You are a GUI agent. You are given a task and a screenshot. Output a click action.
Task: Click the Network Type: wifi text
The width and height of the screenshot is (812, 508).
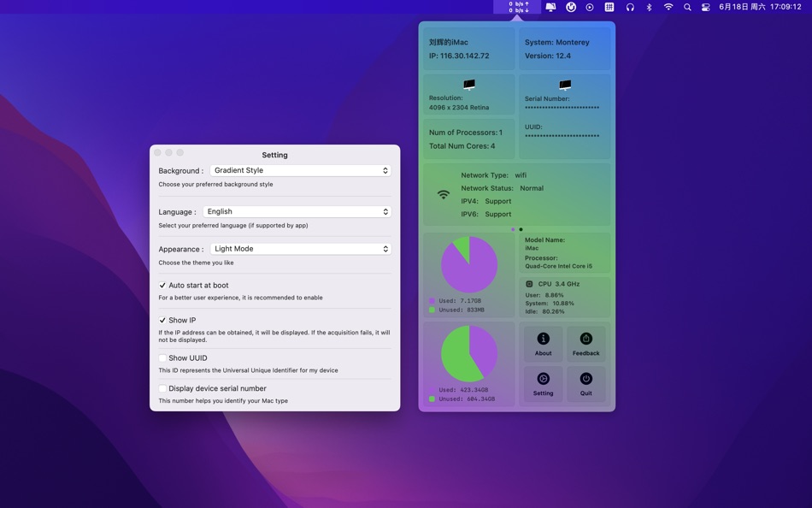point(493,175)
